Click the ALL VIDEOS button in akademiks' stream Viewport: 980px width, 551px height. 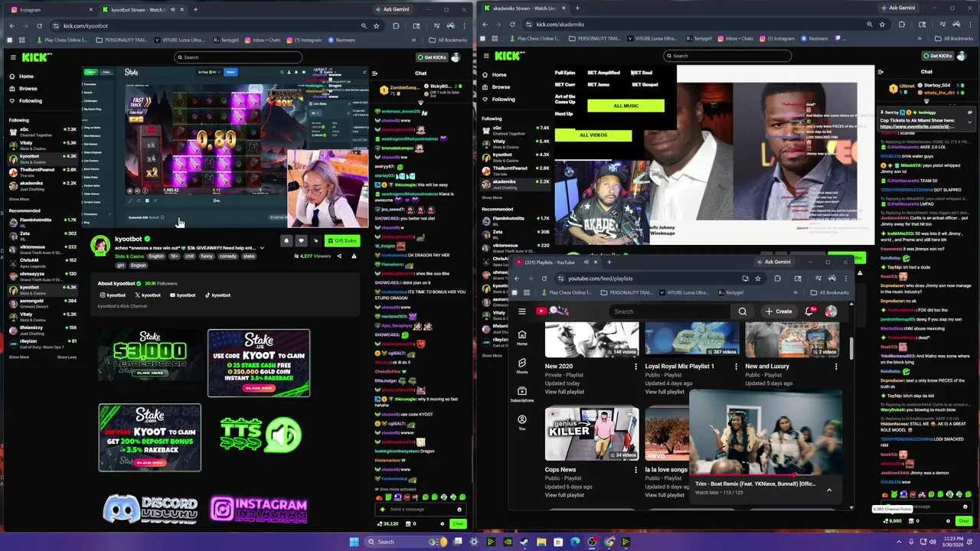pyautogui.click(x=593, y=135)
